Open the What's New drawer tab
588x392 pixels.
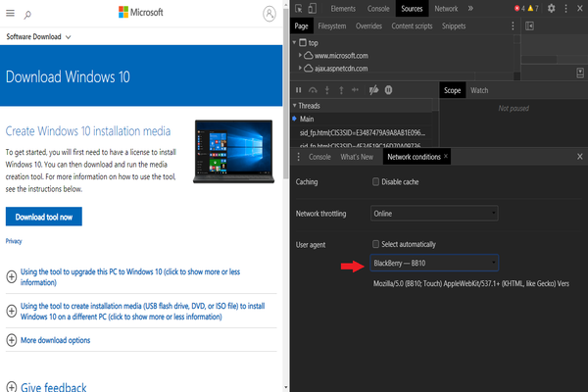click(357, 157)
